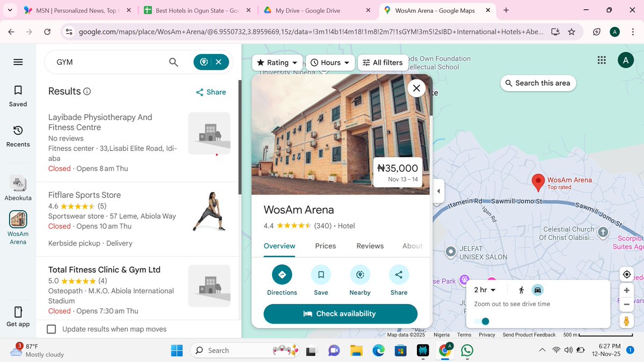
Task: Collapse the side panel arrow
Action: (438, 191)
